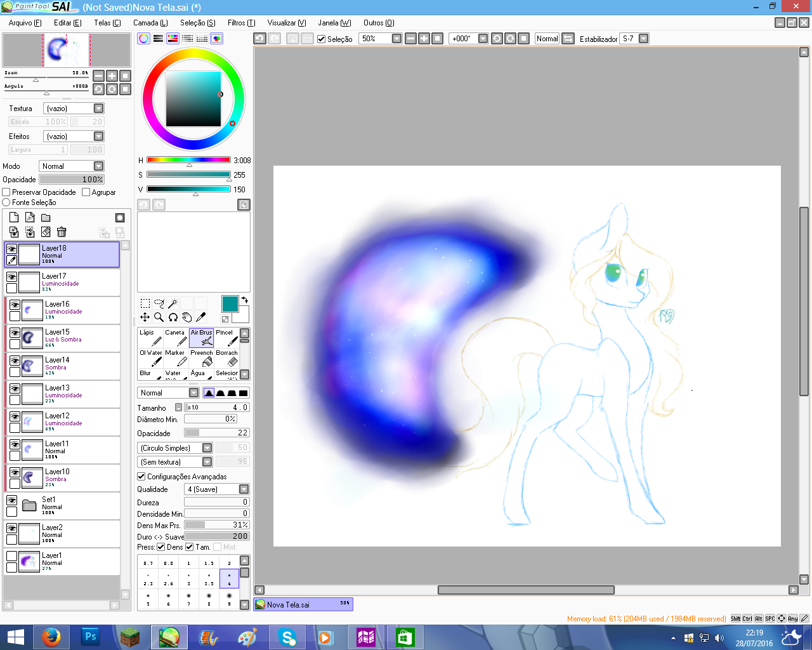This screenshot has width=812, height=650.
Task: Choose the Ol Water brush tool
Action: [150, 358]
